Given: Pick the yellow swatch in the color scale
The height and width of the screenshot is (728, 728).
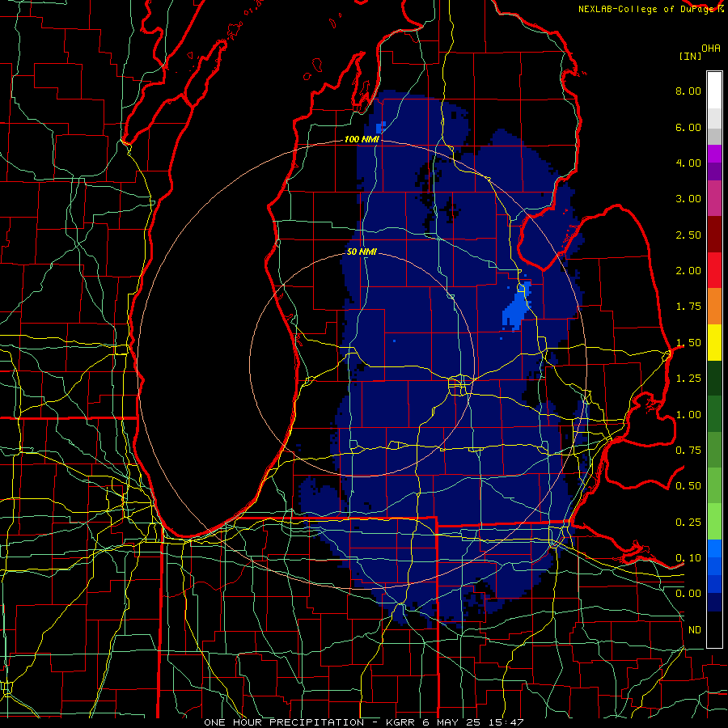Looking at the screenshot, I should point(714,343).
